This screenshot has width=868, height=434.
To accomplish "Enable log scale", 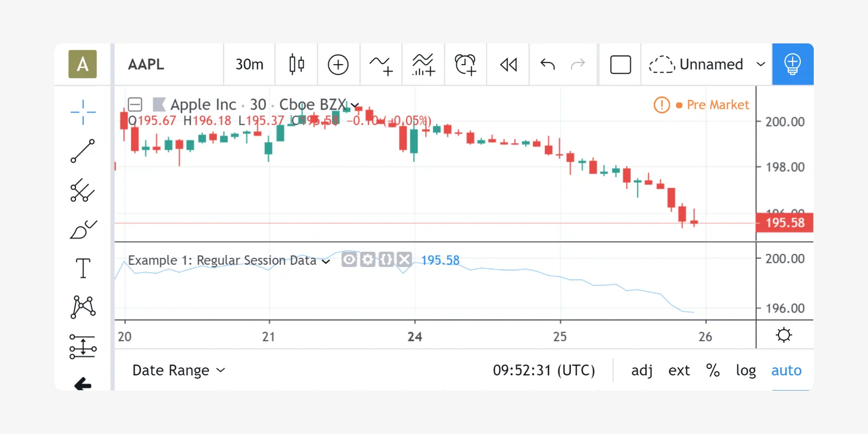I will [x=745, y=371].
